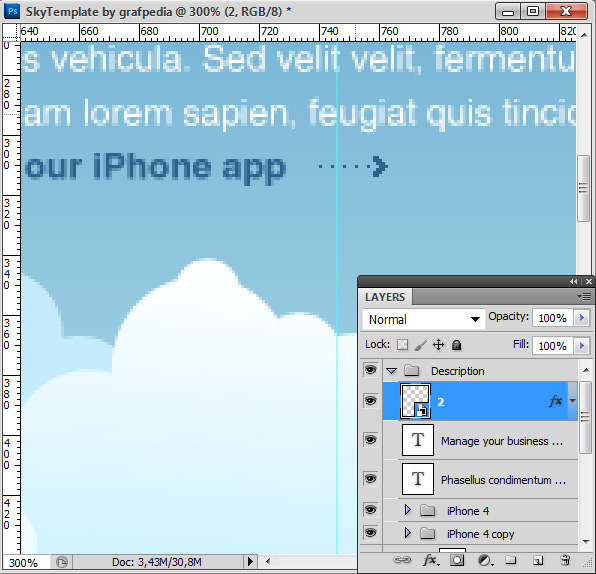This screenshot has height=574, width=596.
Task: Open the Opacity slider arrow
Action: tap(582, 317)
